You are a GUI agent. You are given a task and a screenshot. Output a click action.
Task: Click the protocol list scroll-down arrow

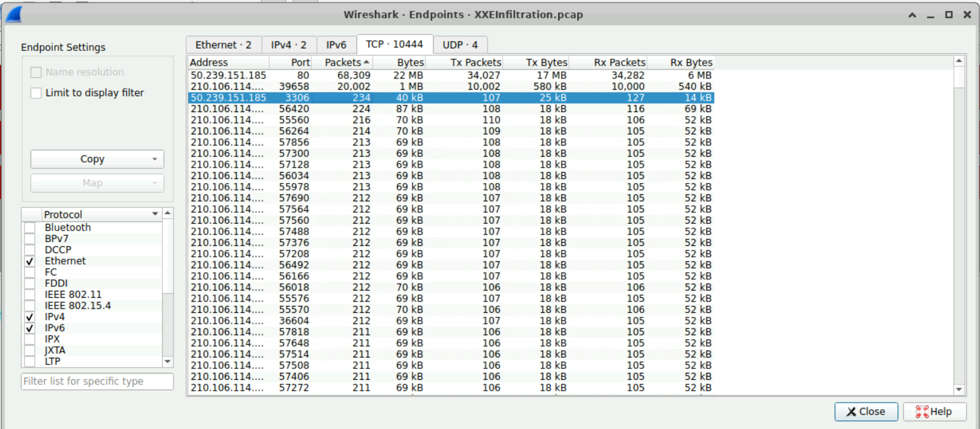click(168, 361)
